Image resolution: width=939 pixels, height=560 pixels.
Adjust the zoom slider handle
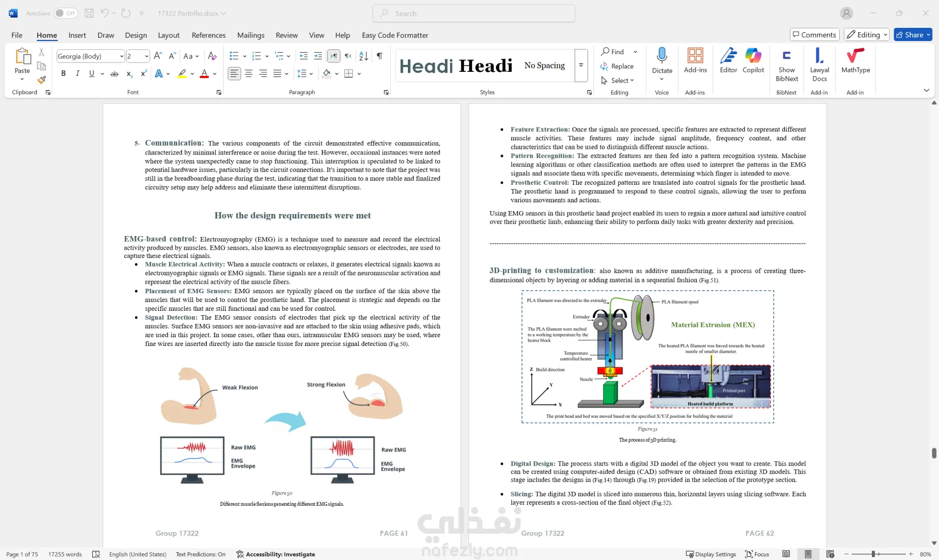tap(873, 554)
